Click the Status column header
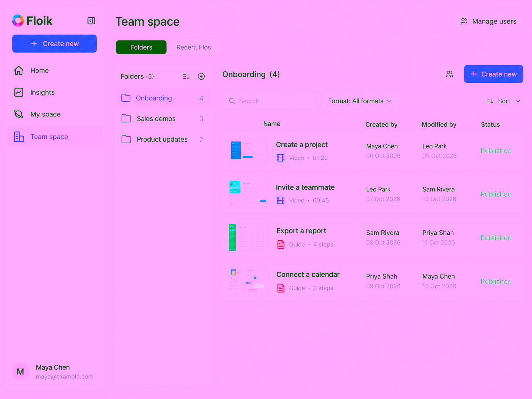Image resolution: width=532 pixels, height=399 pixels. [x=490, y=125]
